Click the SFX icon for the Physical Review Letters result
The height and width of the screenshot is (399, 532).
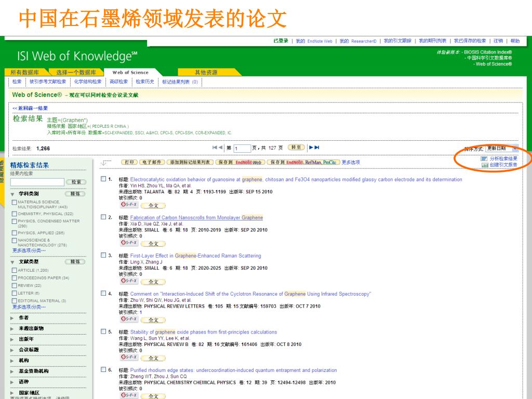coord(129,319)
